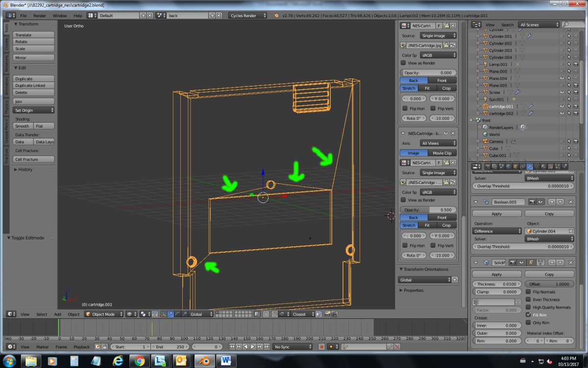Open viewport shading mode selector
Viewport: 588px width, 368px height.
tap(131, 314)
